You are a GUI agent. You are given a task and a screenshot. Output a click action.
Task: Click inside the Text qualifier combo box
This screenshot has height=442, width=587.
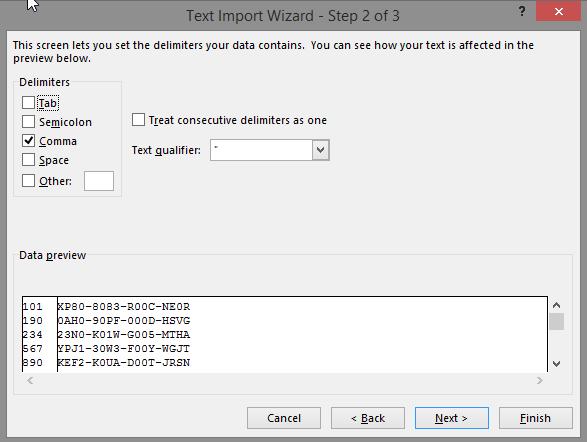(x=261, y=150)
